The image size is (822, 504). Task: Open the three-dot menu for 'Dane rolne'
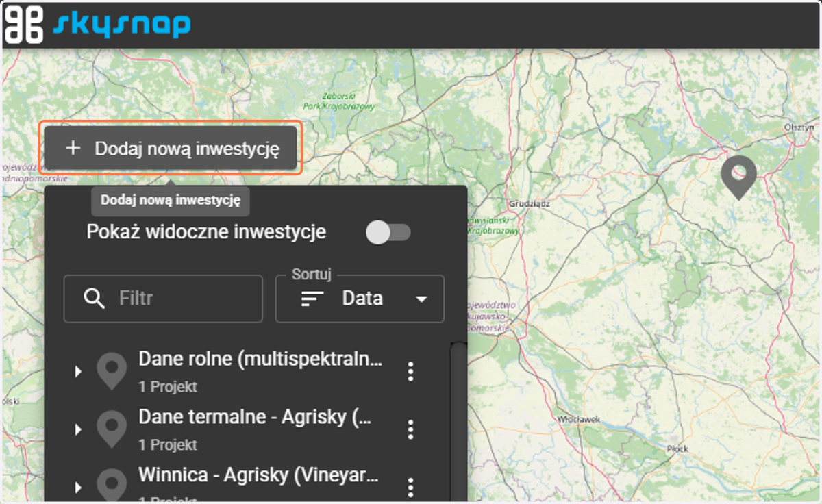pos(410,371)
